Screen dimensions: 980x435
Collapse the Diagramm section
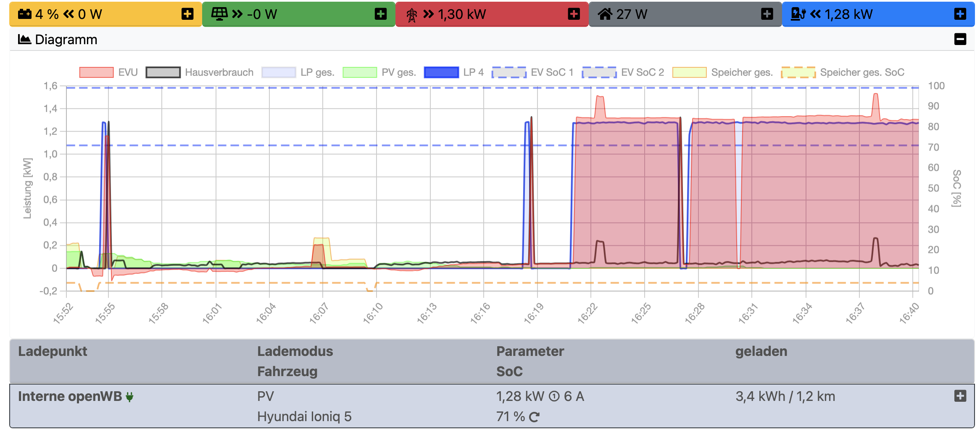coord(960,39)
